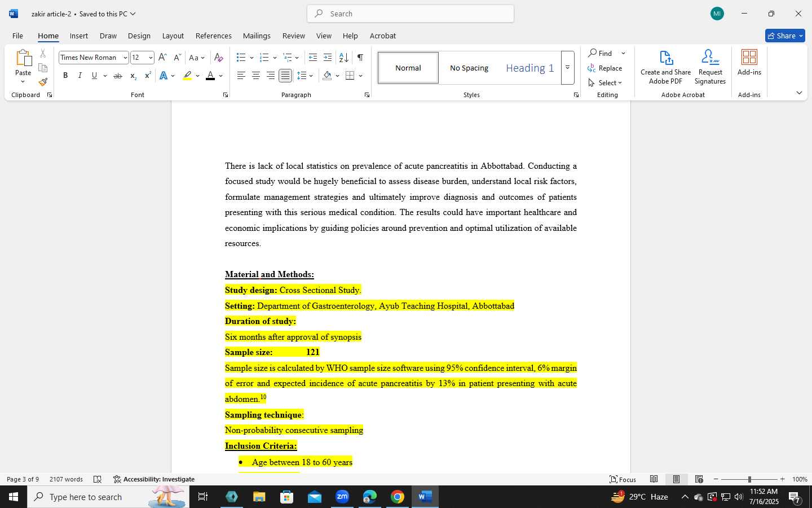The image size is (812, 508).
Task: Toggle Show/Hide paragraph marks
Action: [x=360, y=58]
